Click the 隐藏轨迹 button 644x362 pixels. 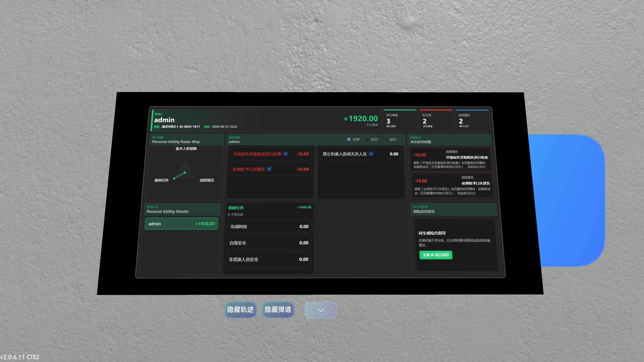240,310
